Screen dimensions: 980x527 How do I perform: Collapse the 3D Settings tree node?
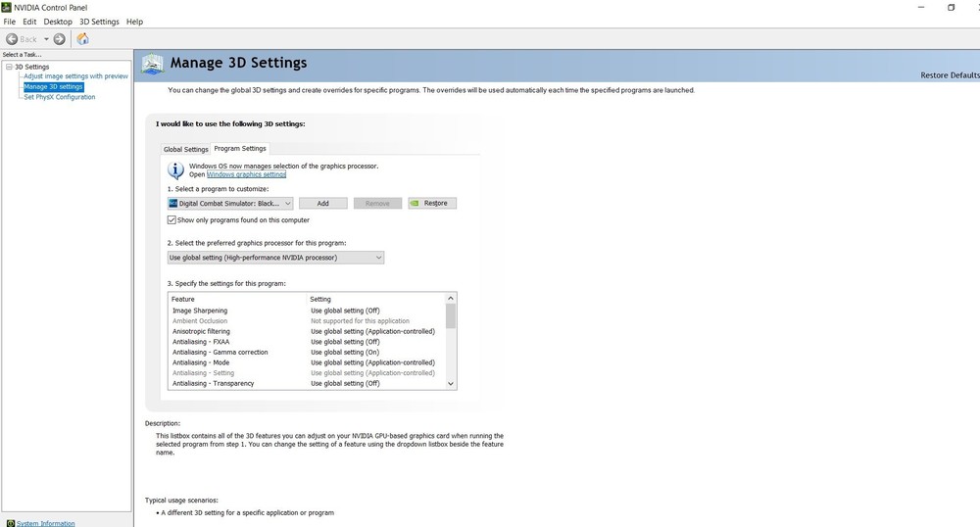[10, 67]
